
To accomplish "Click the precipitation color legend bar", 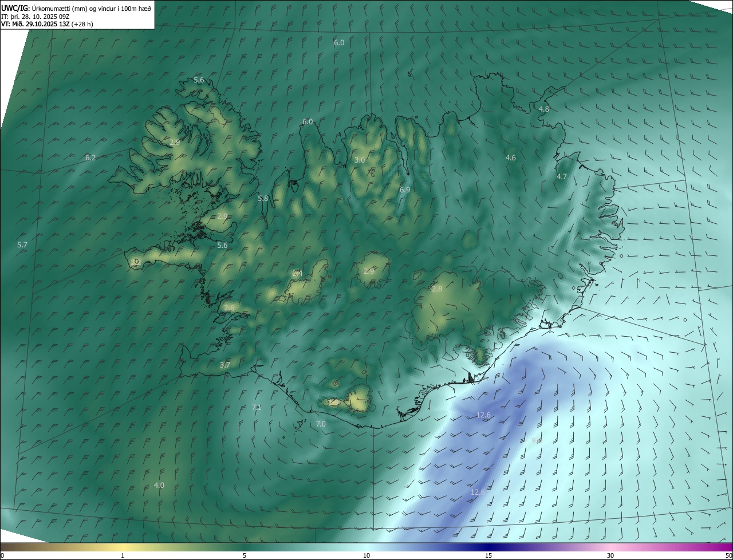I will coord(366,547).
